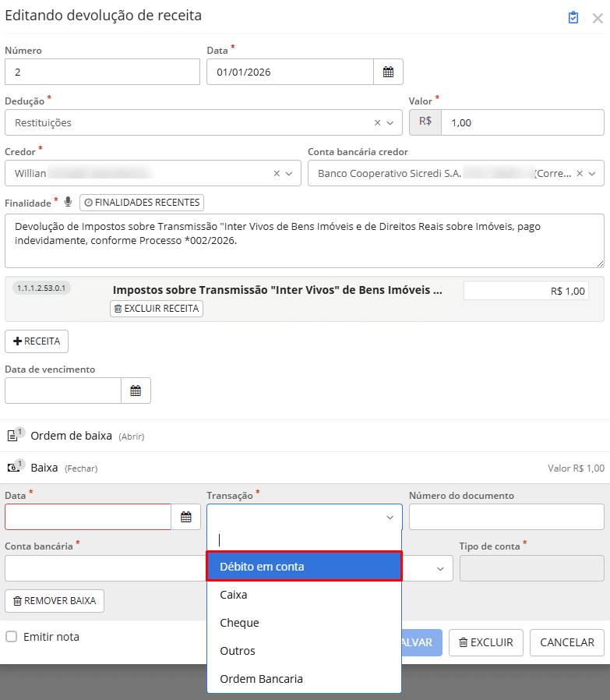Click the Cancelar button
This screenshot has height=700, width=610.
566,642
